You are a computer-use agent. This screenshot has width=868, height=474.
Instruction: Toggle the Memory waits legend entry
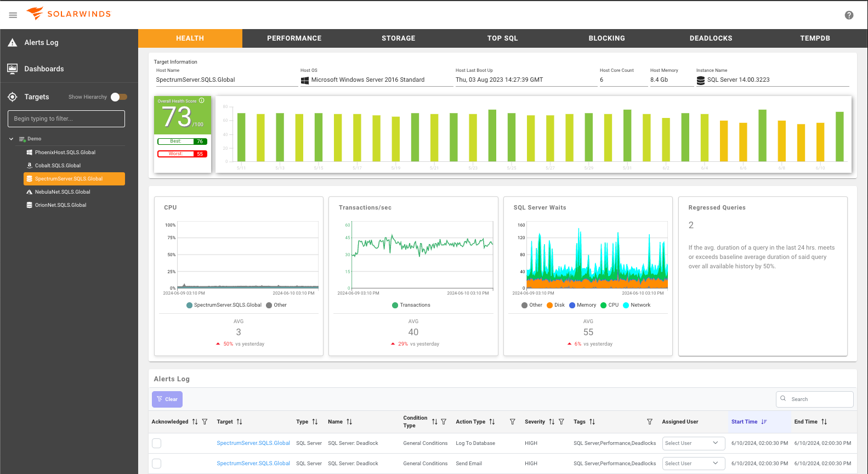tap(582, 305)
